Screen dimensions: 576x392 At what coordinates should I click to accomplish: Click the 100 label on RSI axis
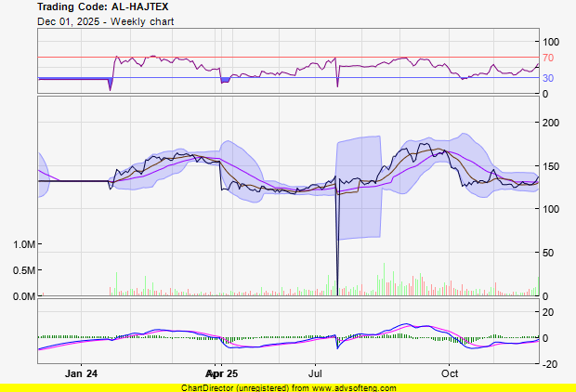551,42
